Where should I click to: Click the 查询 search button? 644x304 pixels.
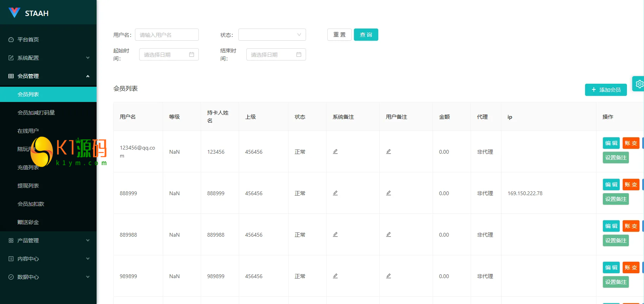point(366,35)
